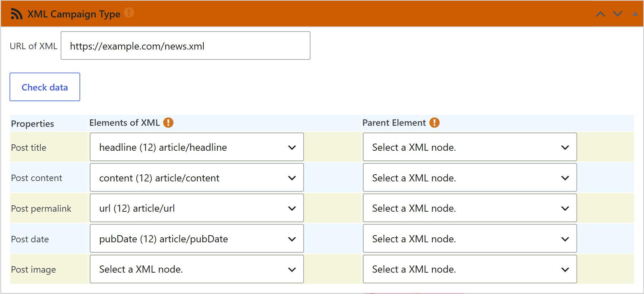Click the Elements of XML column header
This screenshot has height=294, width=644.
[125, 123]
